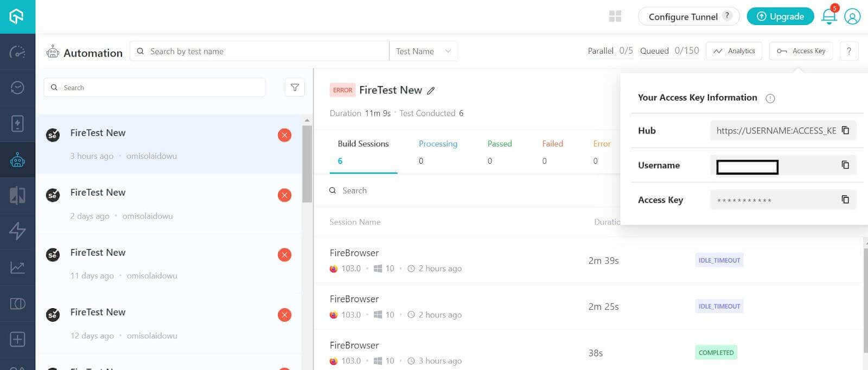Viewport: 868px width, 370px height.
Task: Open the Test Name dropdown
Action: (x=423, y=51)
